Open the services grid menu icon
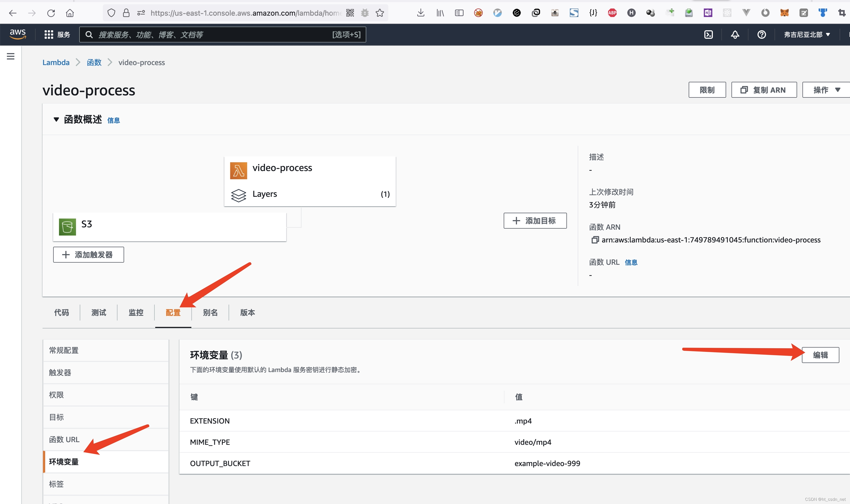Screen dimensions: 850x504 click(x=49, y=34)
